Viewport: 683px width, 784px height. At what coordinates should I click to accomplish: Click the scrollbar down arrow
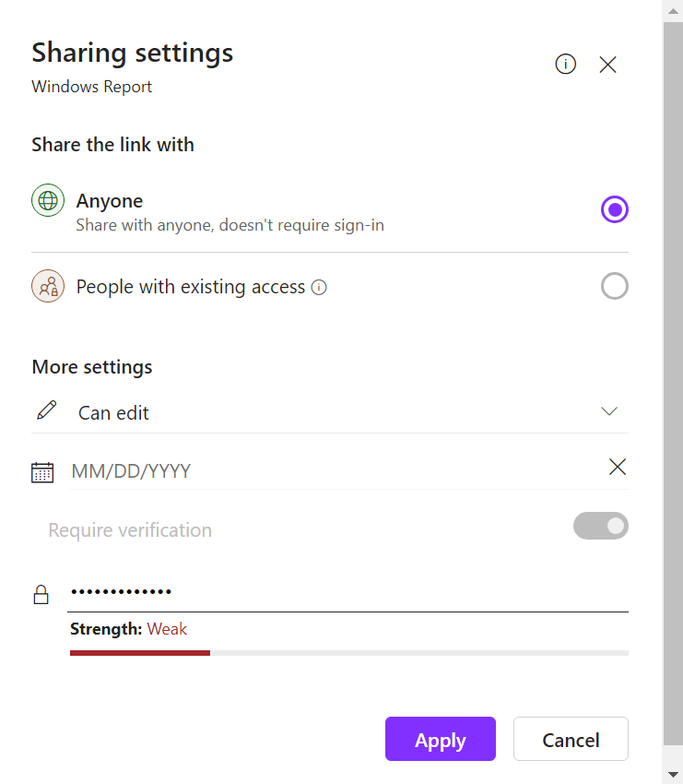point(673,774)
